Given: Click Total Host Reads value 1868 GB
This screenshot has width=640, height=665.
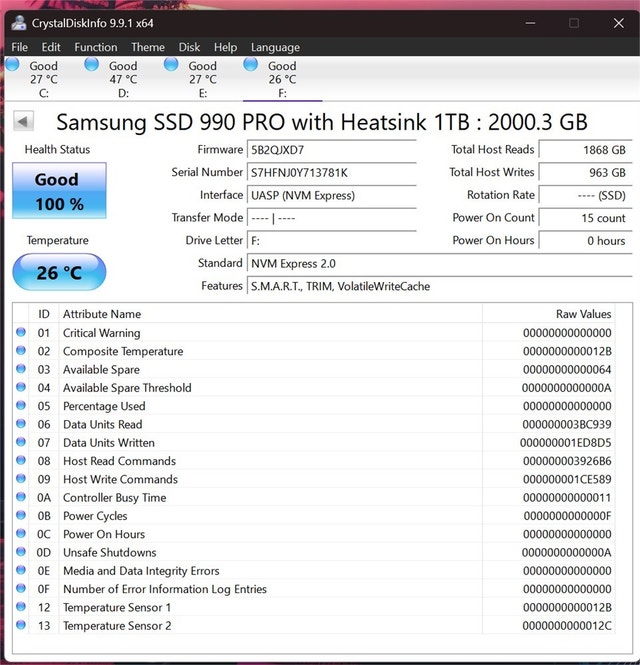Looking at the screenshot, I should tap(585, 150).
